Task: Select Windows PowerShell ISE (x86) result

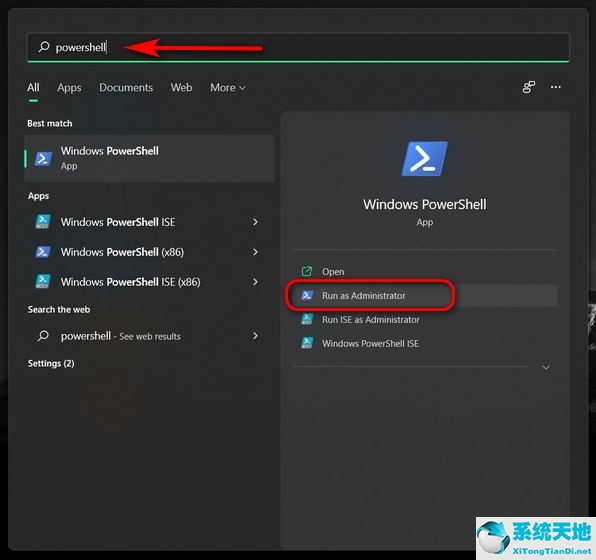Action: tap(149, 282)
